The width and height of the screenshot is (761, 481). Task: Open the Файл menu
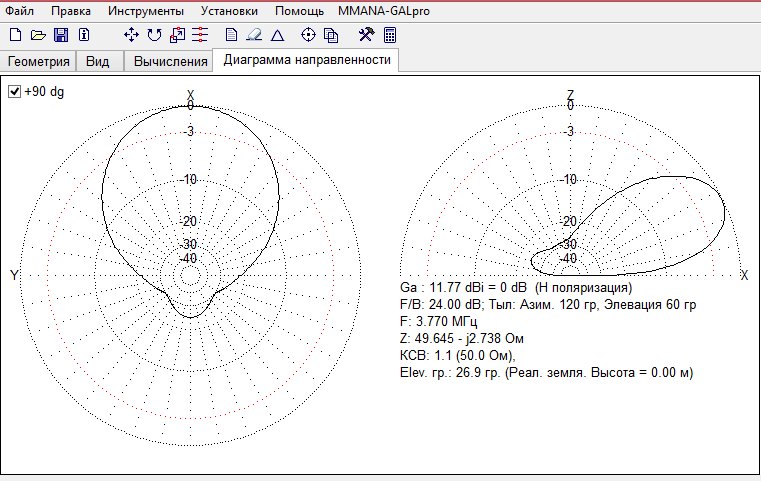click(x=21, y=11)
